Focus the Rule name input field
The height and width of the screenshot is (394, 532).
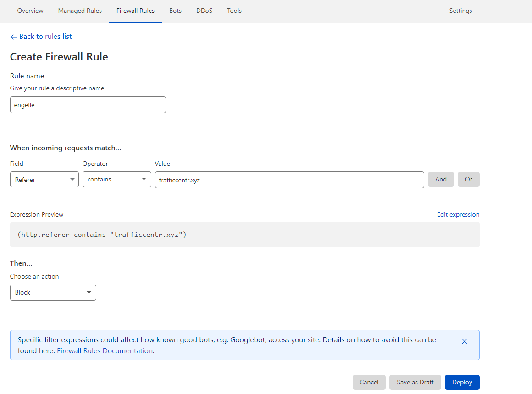point(88,105)
